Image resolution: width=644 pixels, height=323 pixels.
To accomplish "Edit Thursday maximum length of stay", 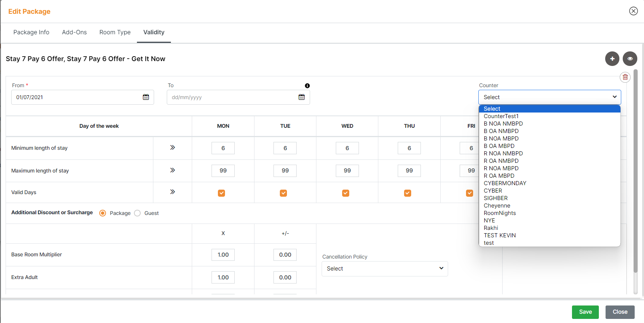I will click(409, 171).
